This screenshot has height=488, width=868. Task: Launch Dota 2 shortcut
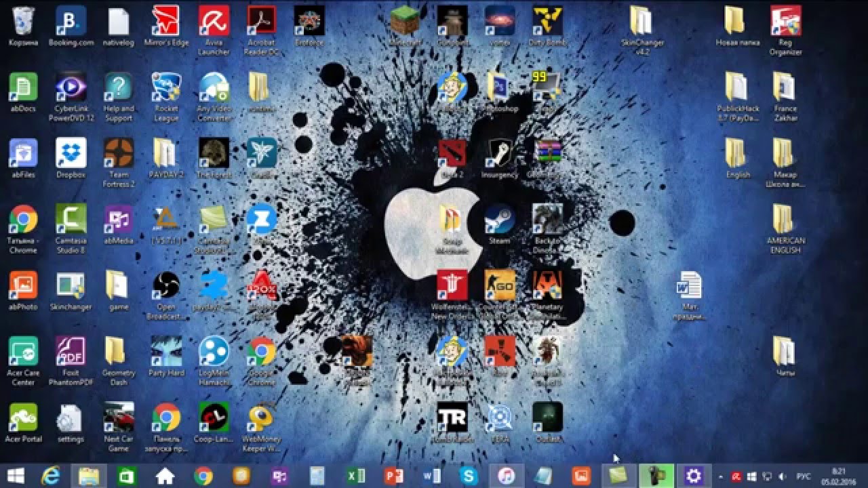[x=452, y=153]
